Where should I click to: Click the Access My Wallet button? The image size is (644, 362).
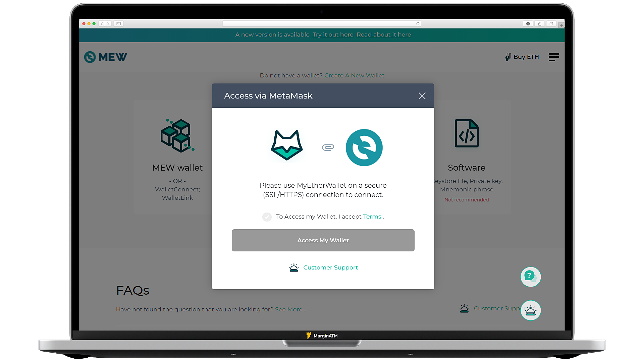coord(323,240)
